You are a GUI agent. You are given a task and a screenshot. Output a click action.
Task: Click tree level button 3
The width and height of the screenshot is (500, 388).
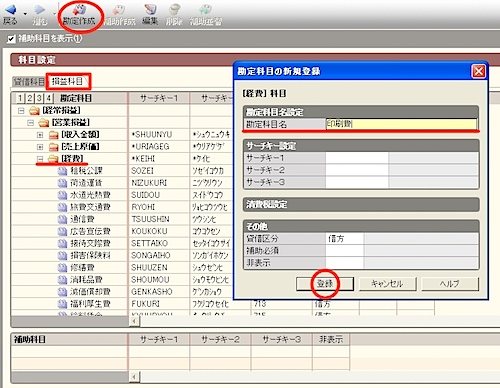coord(39,98)
